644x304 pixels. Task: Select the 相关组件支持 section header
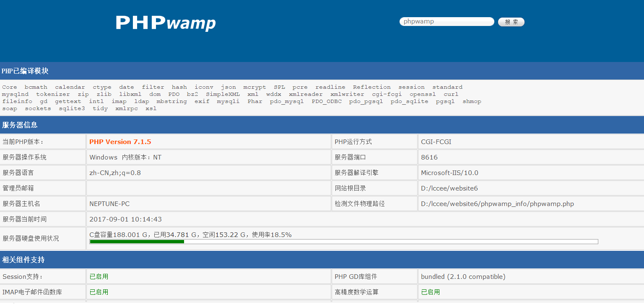pyautogui.click(x=23, y=260)
